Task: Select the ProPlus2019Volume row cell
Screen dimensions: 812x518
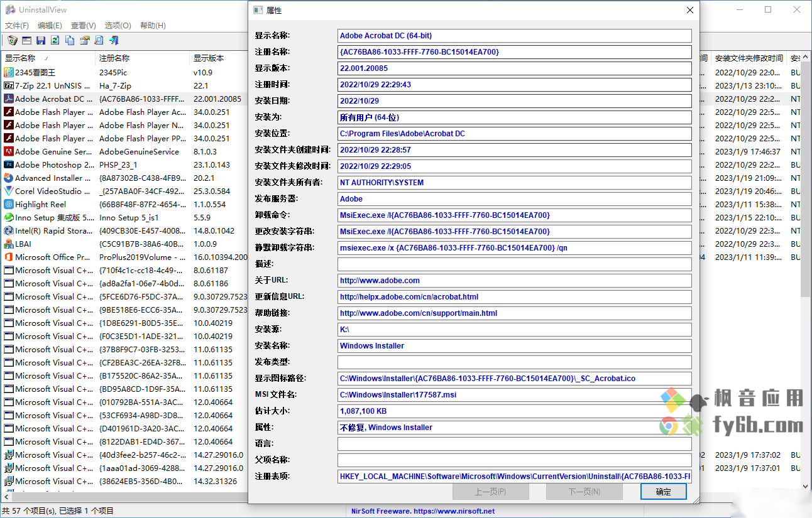Action: click(x=142, y=257)
